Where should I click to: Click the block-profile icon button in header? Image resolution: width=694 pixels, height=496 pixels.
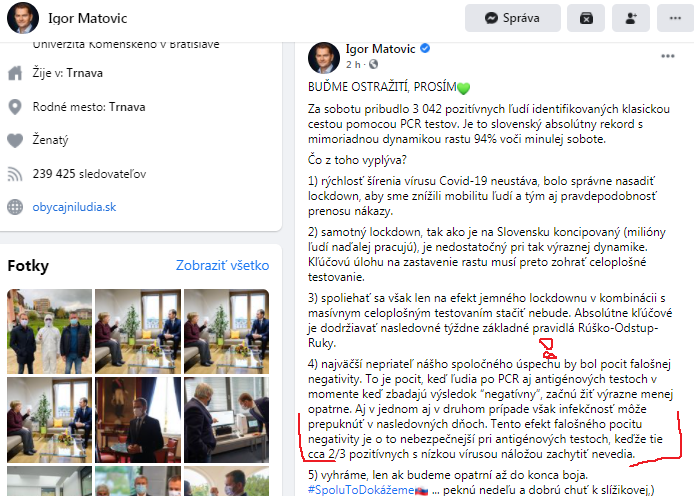(586, 18)
